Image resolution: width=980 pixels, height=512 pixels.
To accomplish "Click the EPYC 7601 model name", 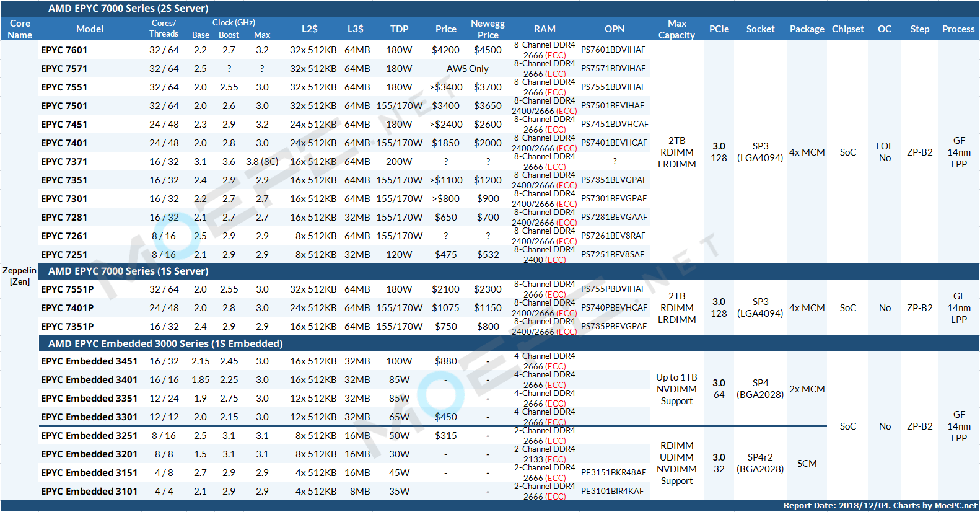I will coord(64,50).
